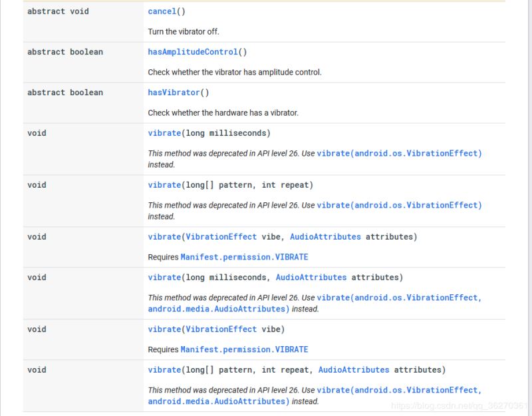
Task: Click AudioAttributes type in vibrate(VibrationEffect vibe, AudioAttributes attributes)
Action: point(325,237)
